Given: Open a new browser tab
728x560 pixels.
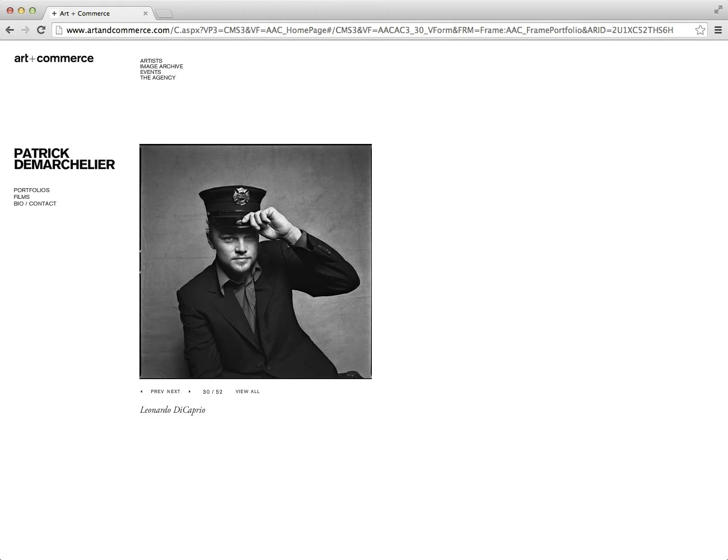Looking at the screenshot, I should [x=164, y=13].
